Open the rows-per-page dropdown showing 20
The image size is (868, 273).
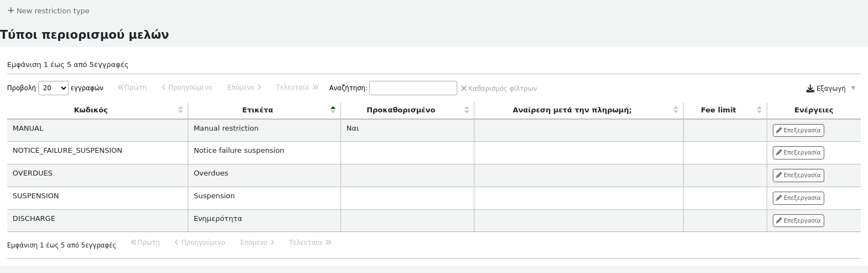click(x=53, y=88)
